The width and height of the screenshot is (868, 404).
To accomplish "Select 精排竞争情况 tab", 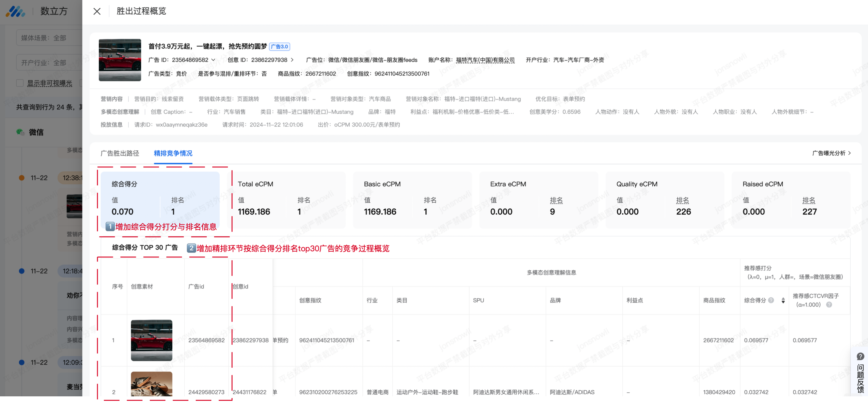I will point(173,153).
